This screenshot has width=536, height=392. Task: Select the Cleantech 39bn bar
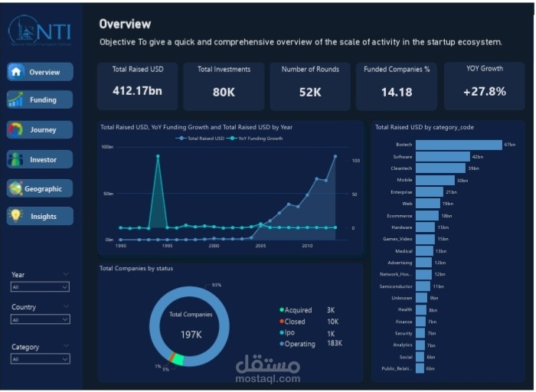click(x=440, y=168)
